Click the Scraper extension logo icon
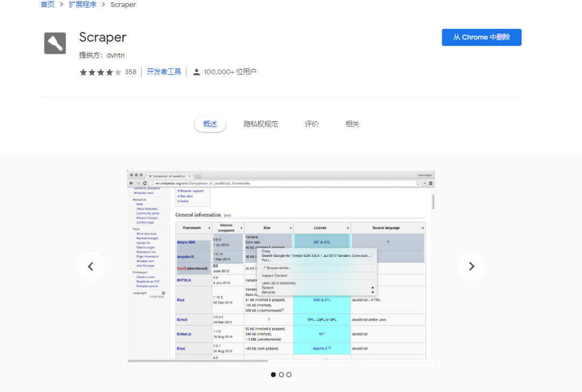 (x=55, y=43)
